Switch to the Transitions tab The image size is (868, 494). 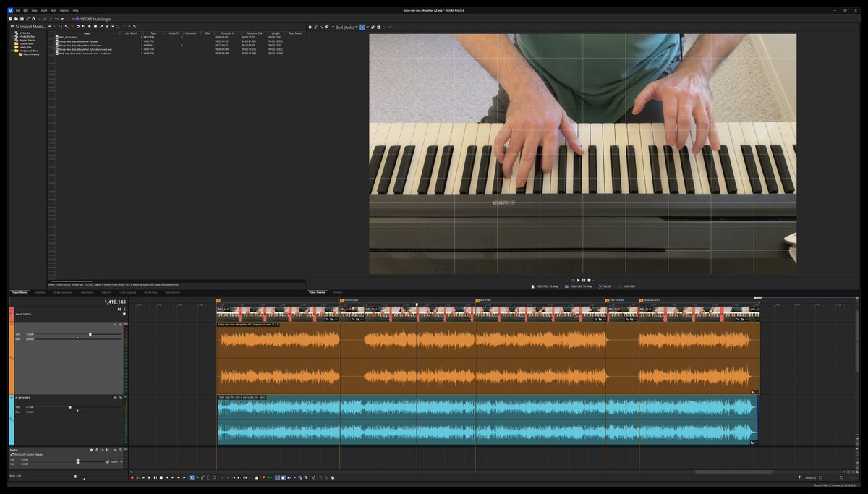pyautogui.click(x=87, y=292)
